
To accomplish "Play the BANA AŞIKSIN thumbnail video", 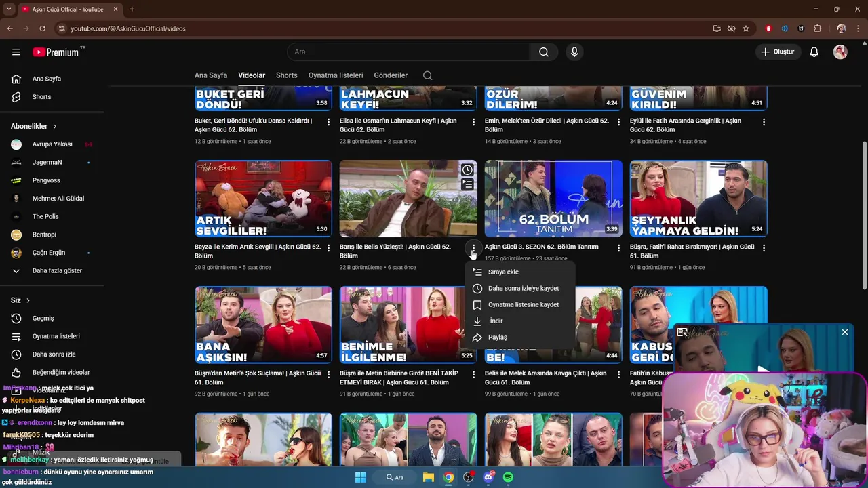I will [263, 325].
